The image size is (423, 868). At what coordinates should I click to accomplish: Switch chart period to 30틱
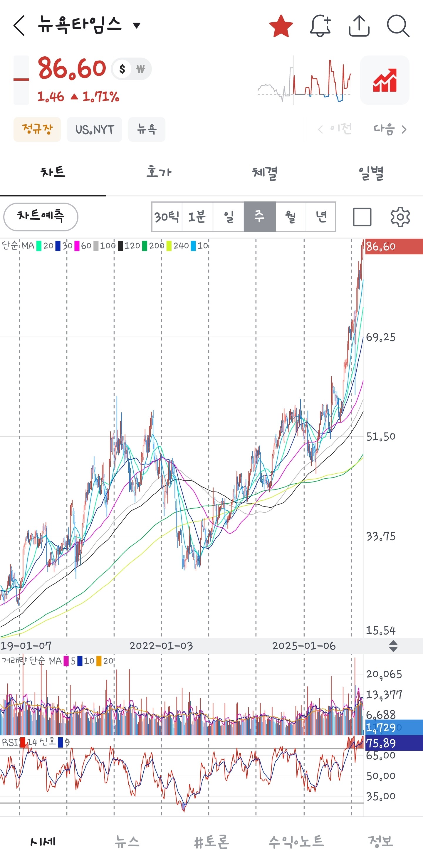[167, 217]
